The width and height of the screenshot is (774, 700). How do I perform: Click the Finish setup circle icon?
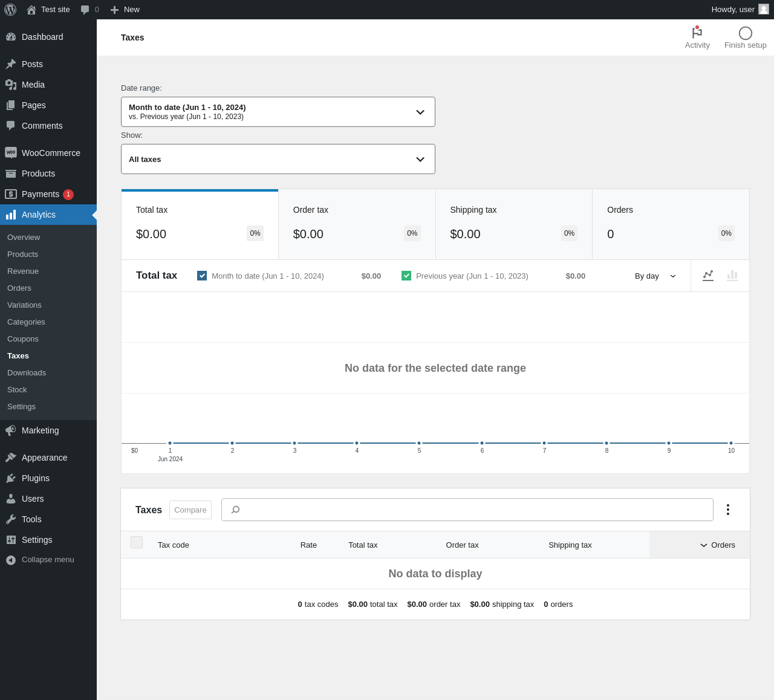(x=745, y=33)
